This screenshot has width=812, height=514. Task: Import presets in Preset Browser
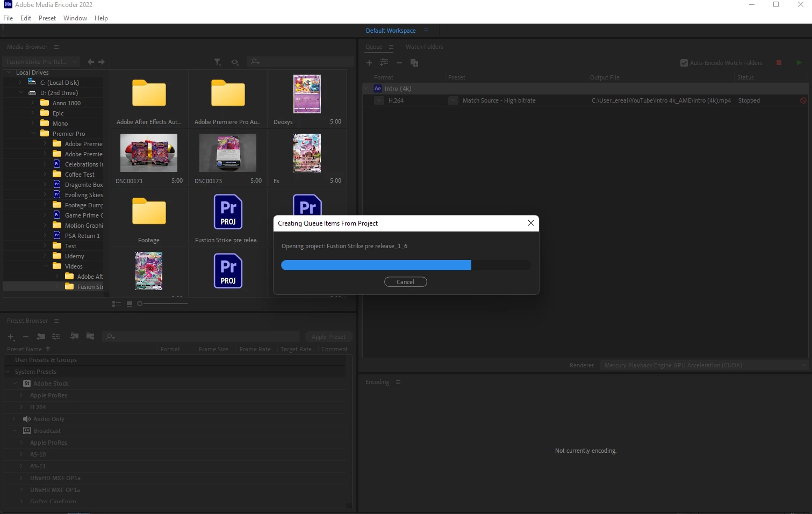[x=74, y=336]
